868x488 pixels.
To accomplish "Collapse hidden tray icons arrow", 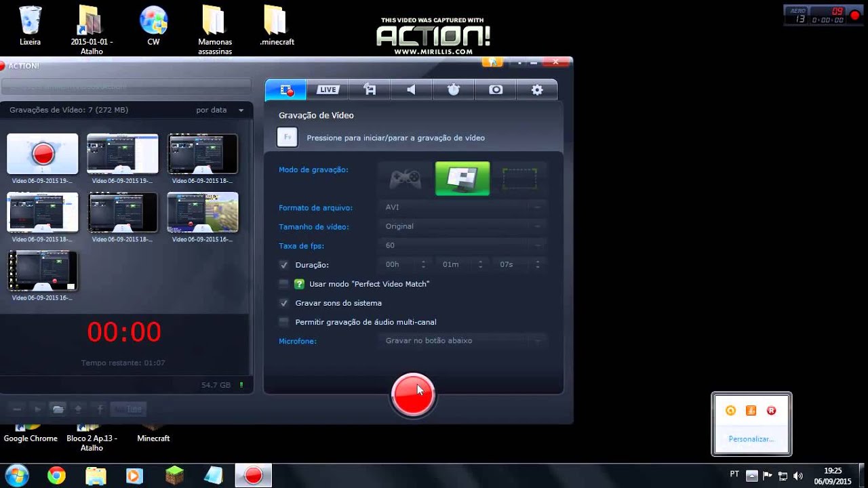I will tap(751, 476).
